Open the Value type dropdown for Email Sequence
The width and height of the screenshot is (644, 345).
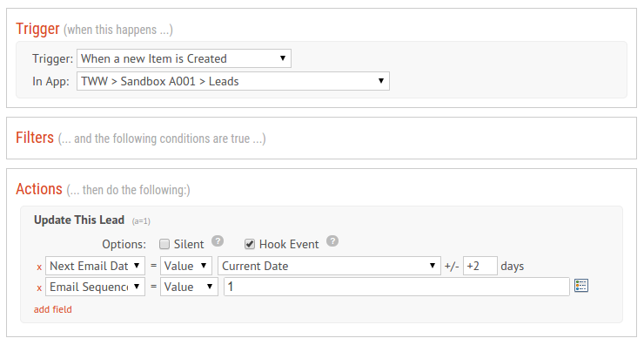[x=189, y=287]
